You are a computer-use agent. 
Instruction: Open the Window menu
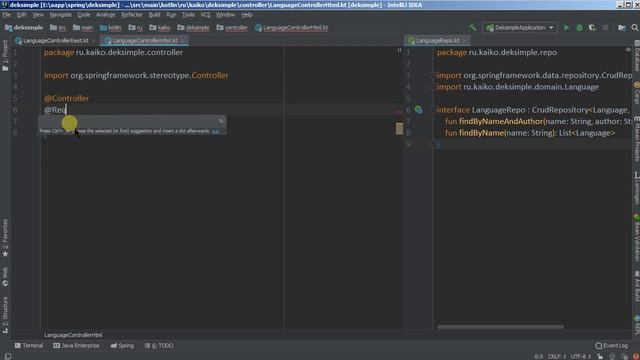pyautogui.click(x=225, y=15)
